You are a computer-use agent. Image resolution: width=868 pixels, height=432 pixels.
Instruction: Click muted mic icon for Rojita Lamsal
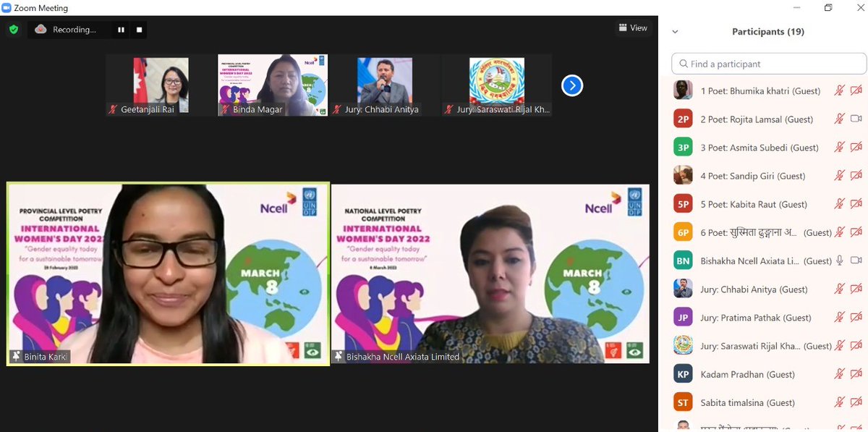tap(839, 119)
